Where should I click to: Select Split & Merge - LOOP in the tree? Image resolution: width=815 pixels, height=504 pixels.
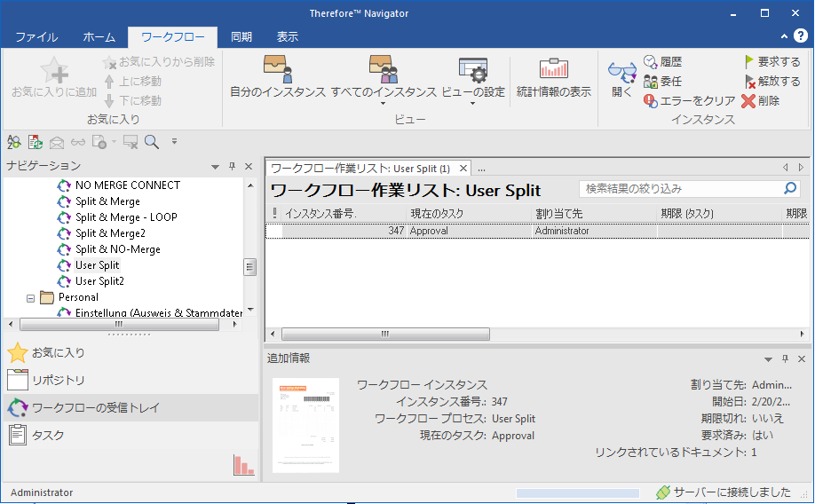(x=126, y=217)
